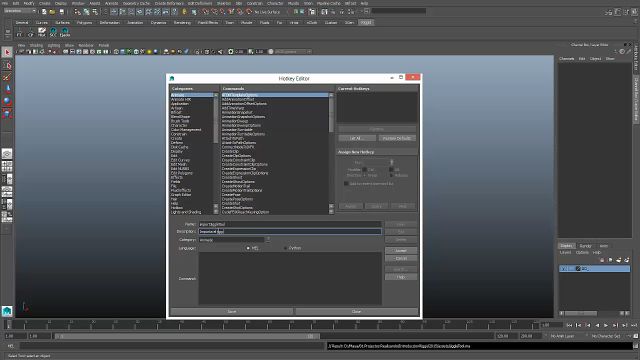This screenshot has width=640, height=360.
Task: Toggle snap to curves magnet icon
Action: (x=214, y=12)
